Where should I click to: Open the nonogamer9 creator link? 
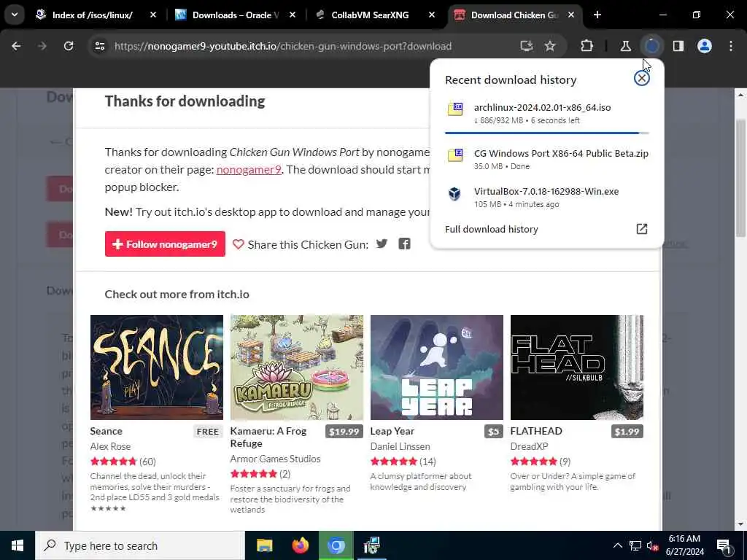249,169
